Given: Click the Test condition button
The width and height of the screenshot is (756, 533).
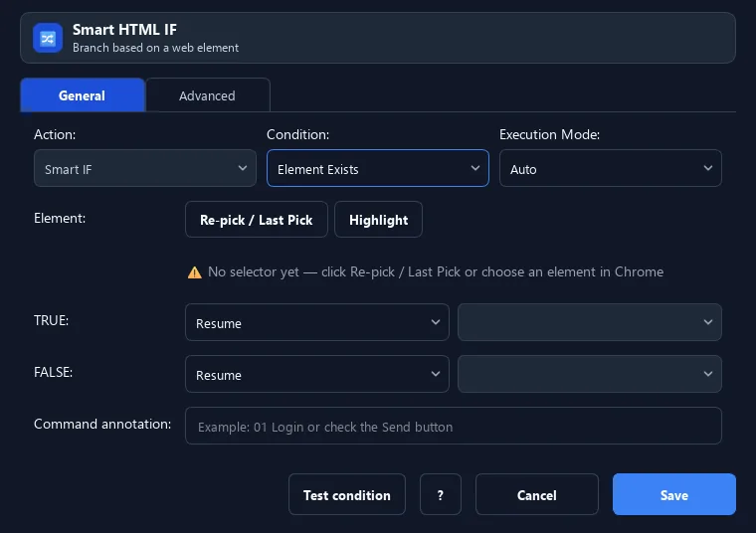Looking at the screenshot, I should click(x=347, y=495).
